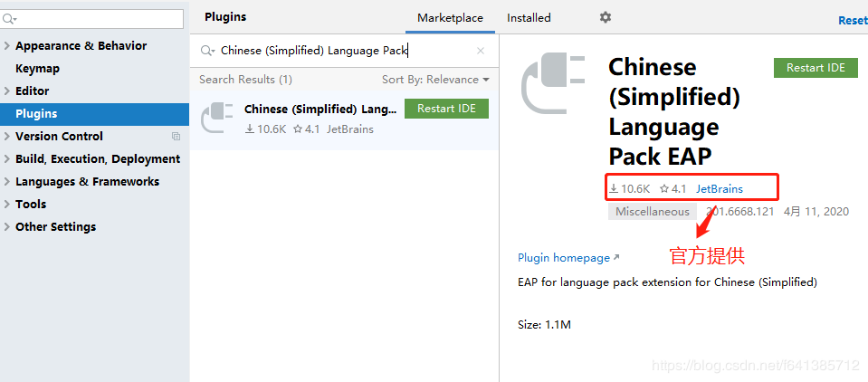Open the JetBrains vendor link

coord(719,189)
